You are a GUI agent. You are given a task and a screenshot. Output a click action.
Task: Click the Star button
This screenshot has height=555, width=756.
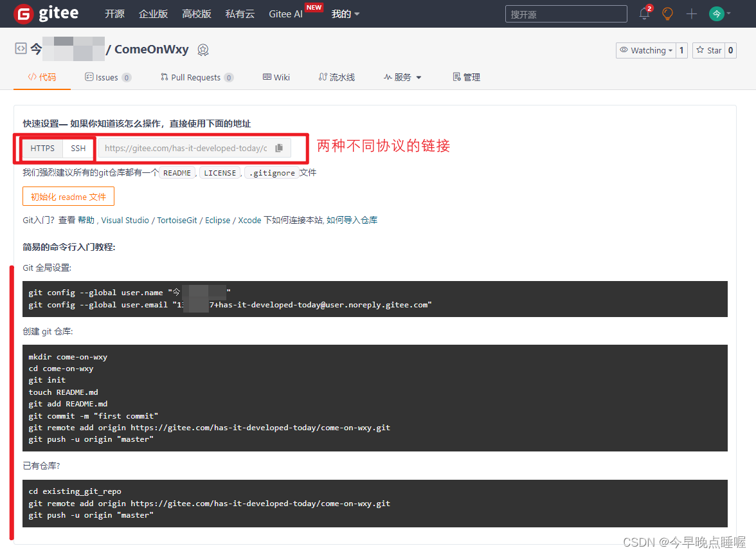[x=708, y=50]
